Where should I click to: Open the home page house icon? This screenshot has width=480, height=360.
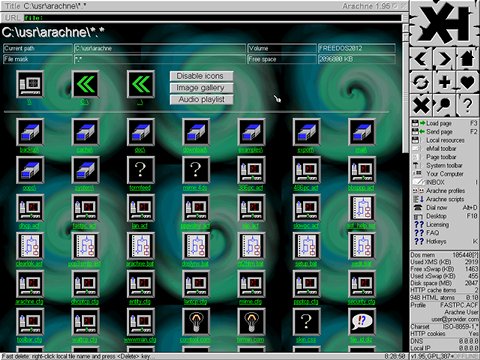467,59
